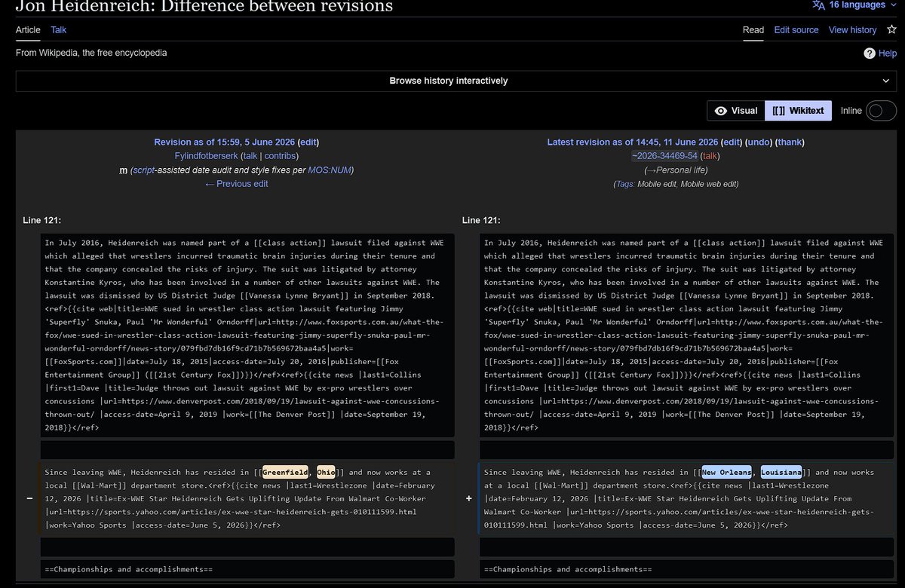Click the left 'Line 121:' heading
Viewport: 905px width, 588px height.
42,220
